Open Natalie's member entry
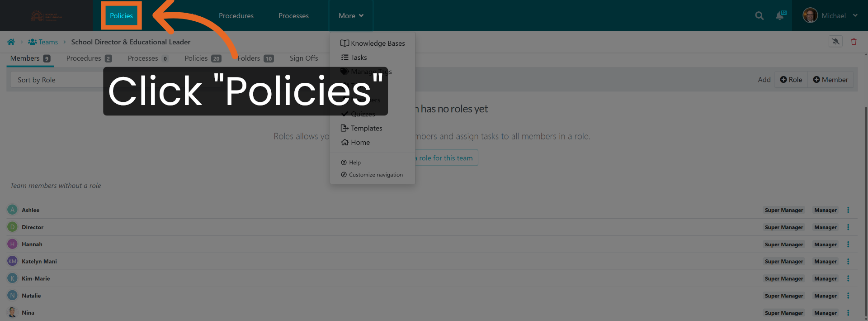The image size is (868, 321). pyautogui.click(x=31, y=296)
